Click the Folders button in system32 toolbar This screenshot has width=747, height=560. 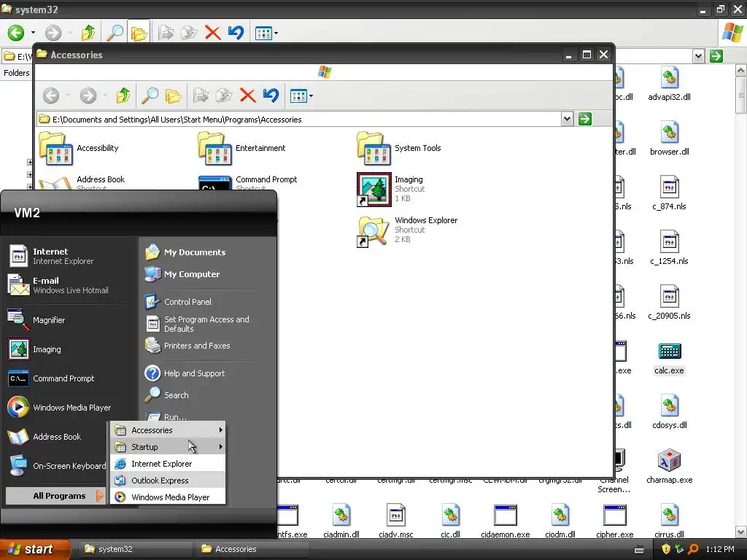pos(138,33)
